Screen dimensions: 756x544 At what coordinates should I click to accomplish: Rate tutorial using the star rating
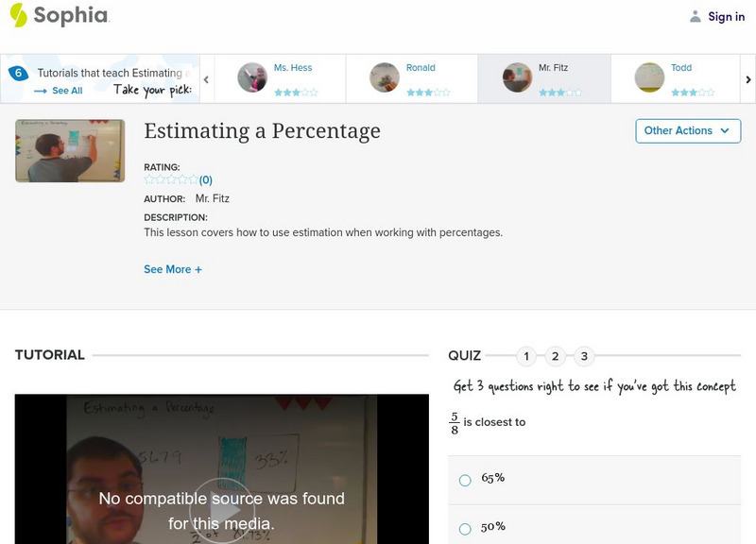[x=171, y=179]
